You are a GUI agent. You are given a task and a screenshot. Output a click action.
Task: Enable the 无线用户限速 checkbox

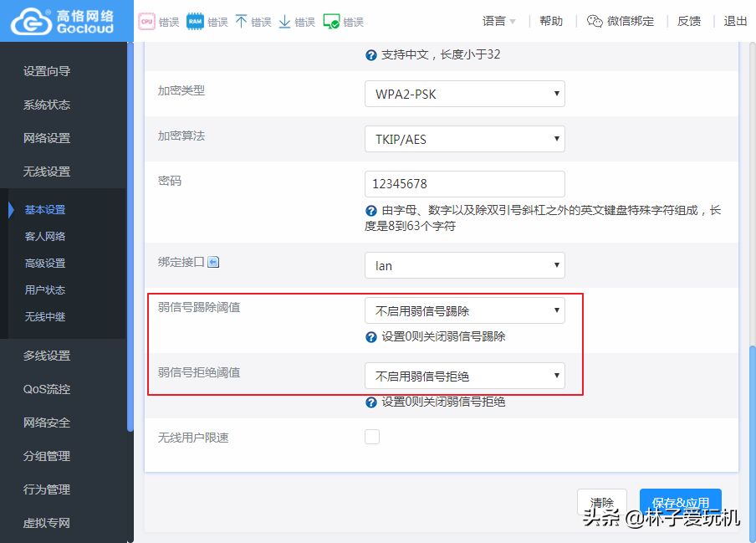pos(372,437)
